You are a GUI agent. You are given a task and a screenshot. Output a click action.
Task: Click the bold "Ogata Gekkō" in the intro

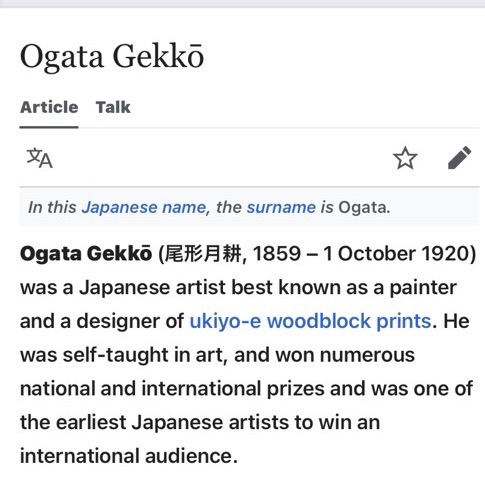pos(86,254)
